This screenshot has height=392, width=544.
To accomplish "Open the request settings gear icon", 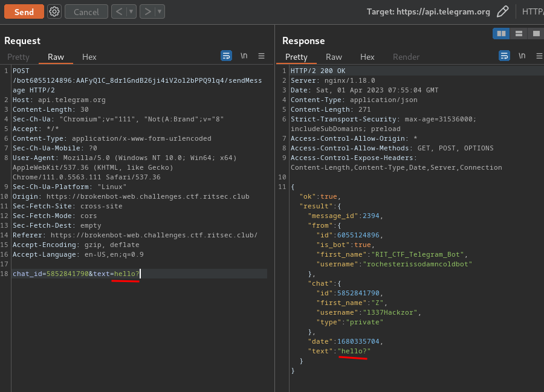I will point(54,12).
